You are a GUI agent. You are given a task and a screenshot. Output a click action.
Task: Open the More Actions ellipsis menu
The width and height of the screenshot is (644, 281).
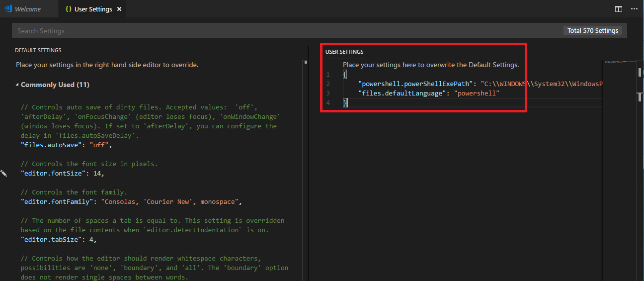coord(634,9)
